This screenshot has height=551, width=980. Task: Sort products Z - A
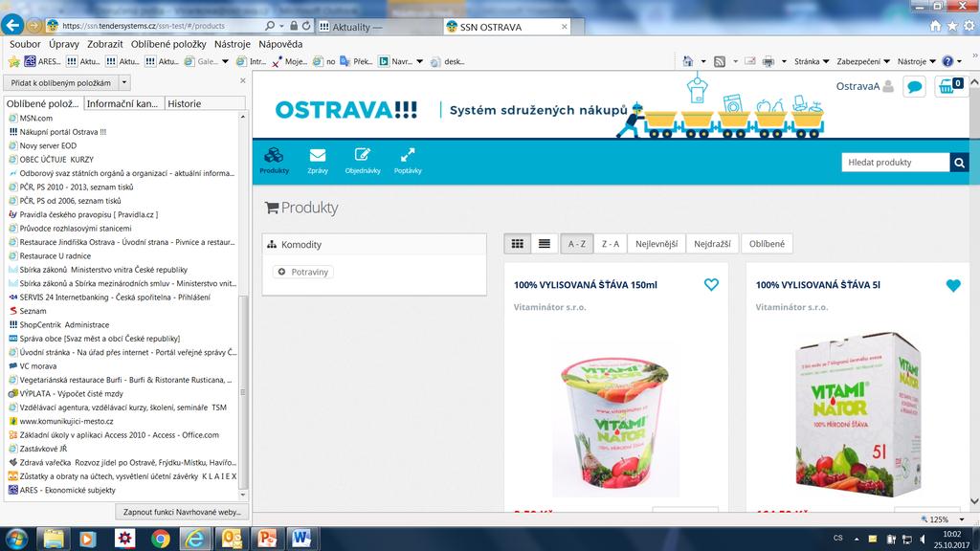(x=610, y=244)
